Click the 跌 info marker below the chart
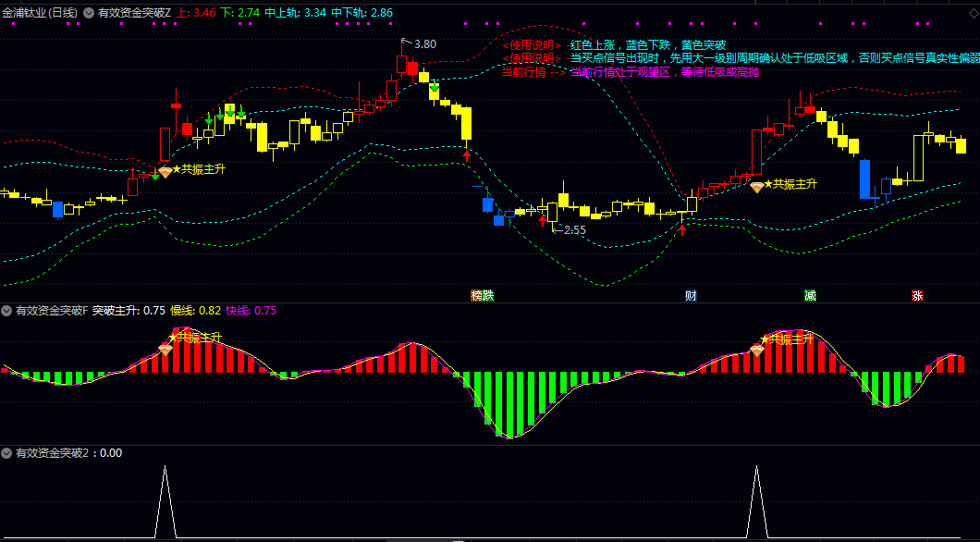The width and height of the screenshot is (980, 542). tap(488, 296)
